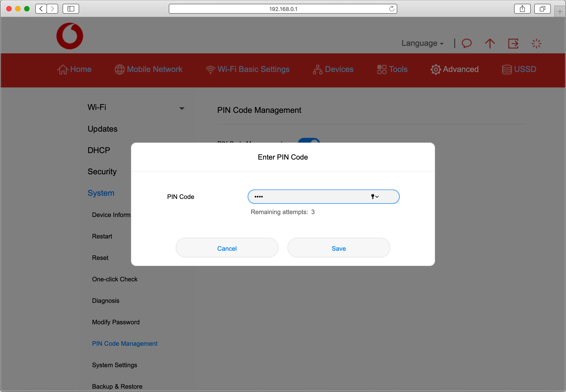The width and height of the screenshot is (566, 392).
Task: Go to the Tools menu item
Action: pos(392,69)
